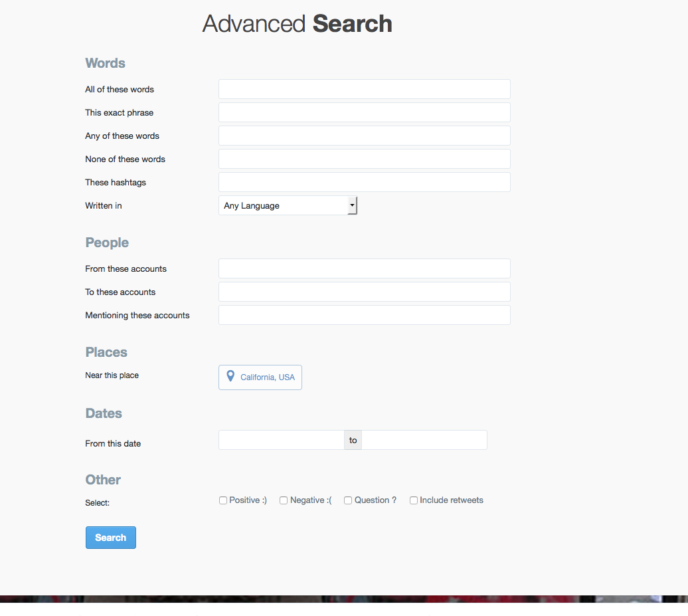Viewport: 688px width, 616px height.
Task: Enable the Negative :( checkbox
Action: [x=284, y=500]
